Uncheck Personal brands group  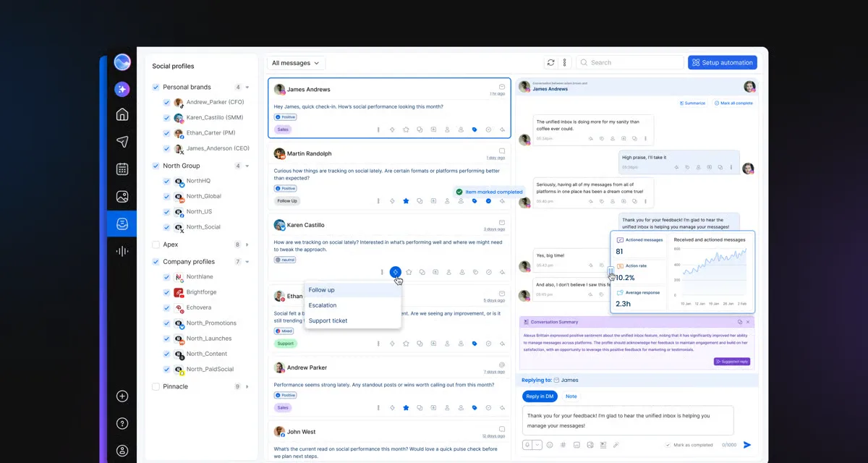[x=156, y=87]
